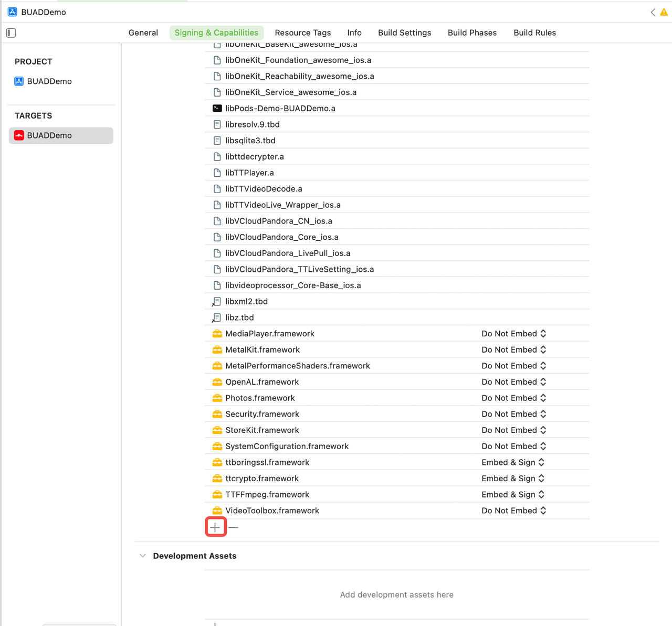Click the MetalKit.framework toolbox icon

click(217, 349)
